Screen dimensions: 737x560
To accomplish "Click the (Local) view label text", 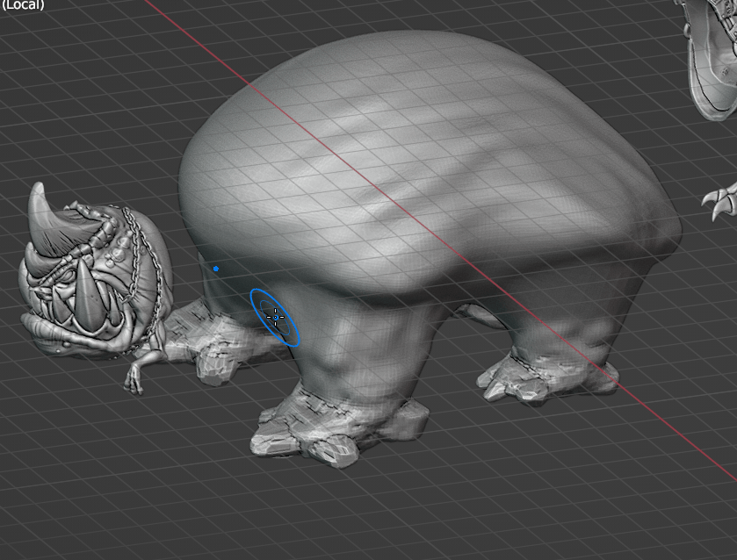I will point(23,5).
